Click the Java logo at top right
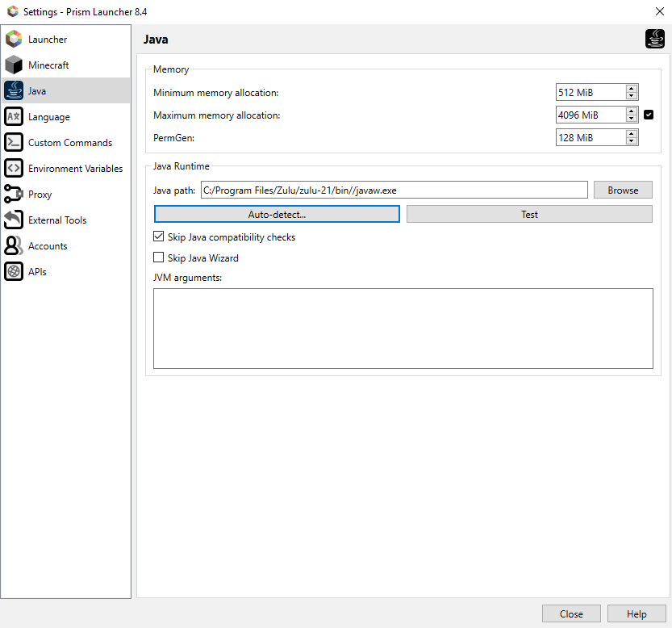The image size is (672, 628). (655, 39)
